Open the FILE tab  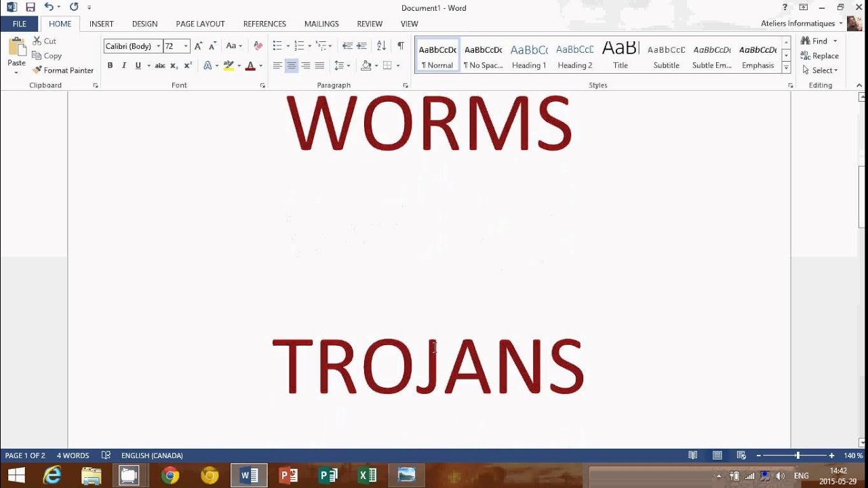point(20,24)
